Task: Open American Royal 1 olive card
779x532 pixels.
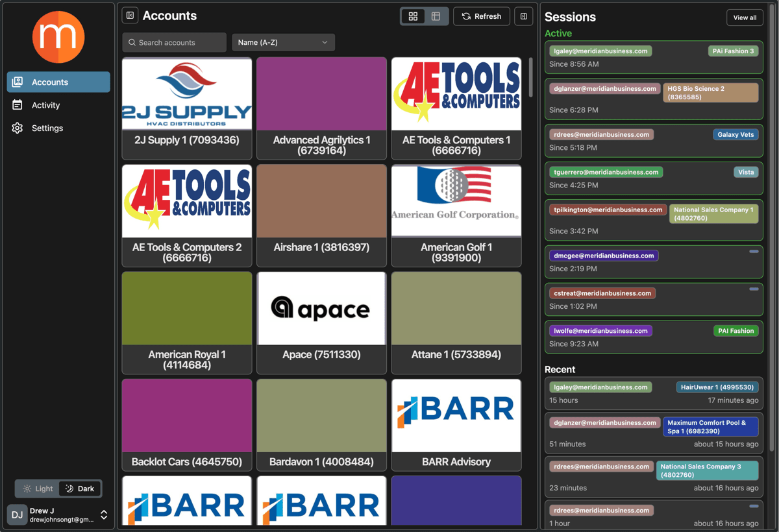Action: 187,323
